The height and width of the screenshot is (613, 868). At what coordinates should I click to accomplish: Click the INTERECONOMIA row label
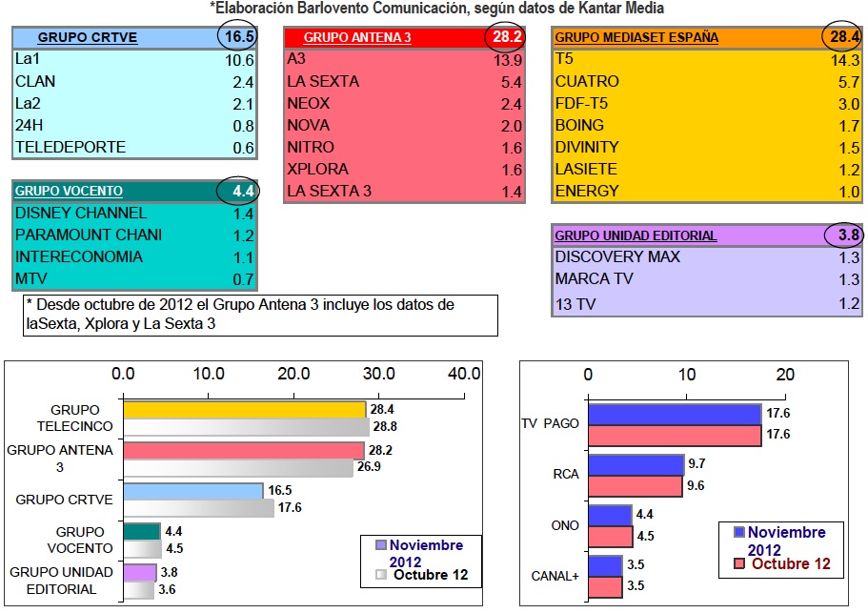tap(79, 257)
